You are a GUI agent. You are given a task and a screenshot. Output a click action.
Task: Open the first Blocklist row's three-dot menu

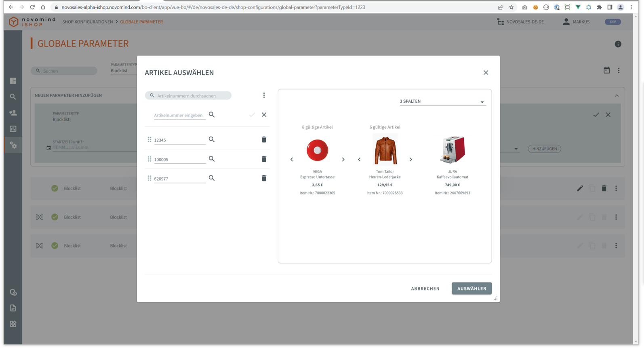[x=616, y=188]
